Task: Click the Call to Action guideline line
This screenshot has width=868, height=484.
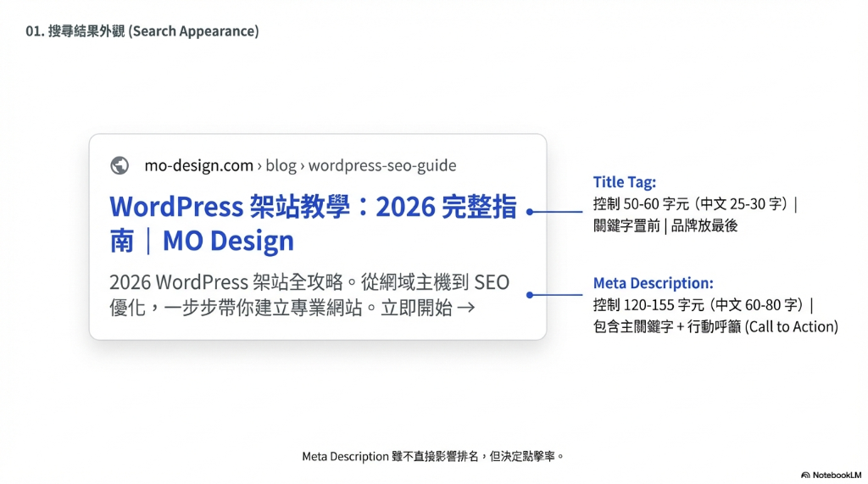Action: click(x=715, y=326)
